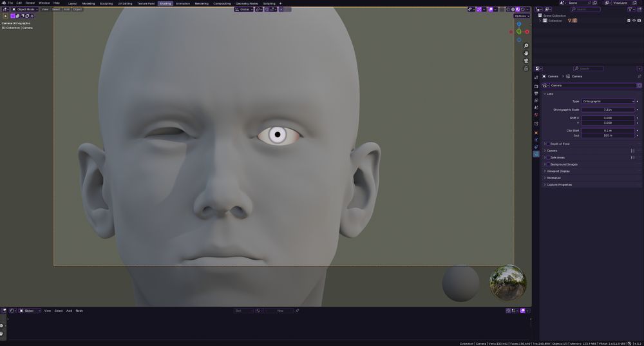Open the Outliner filter dropdown
Screen dimensions: 644x346
(x=631, y=10)
